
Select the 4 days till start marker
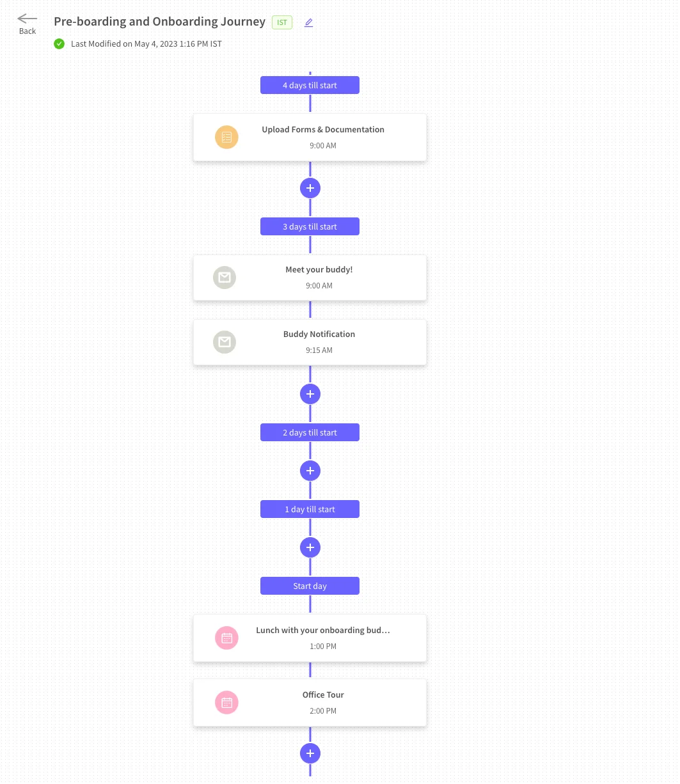(x=310, y=85)
